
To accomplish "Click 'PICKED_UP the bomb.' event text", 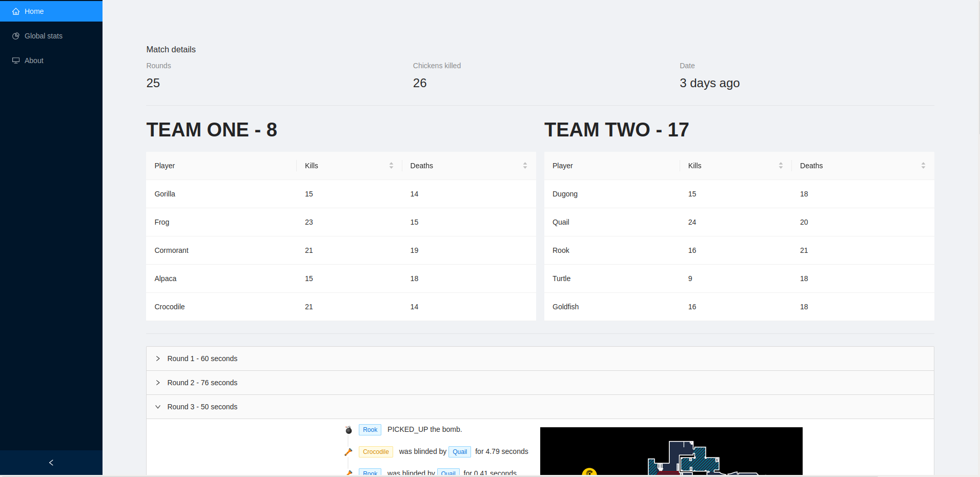I will [424, 429].
